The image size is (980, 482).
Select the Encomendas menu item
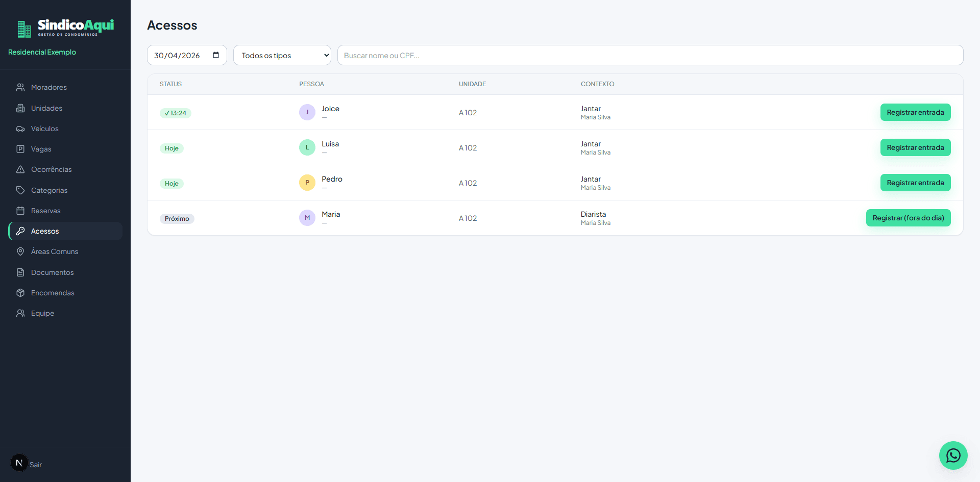[65, 293]
